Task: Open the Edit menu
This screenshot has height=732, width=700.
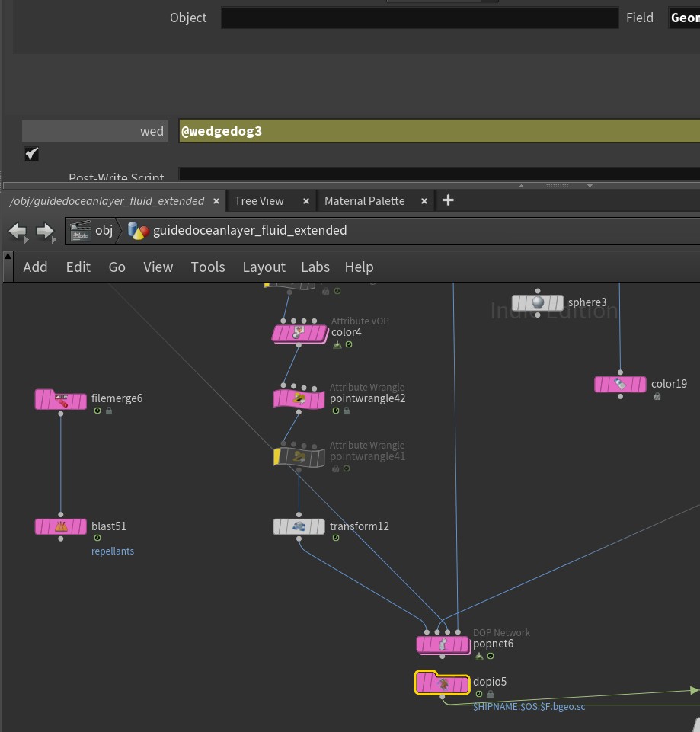Action: 78,267
